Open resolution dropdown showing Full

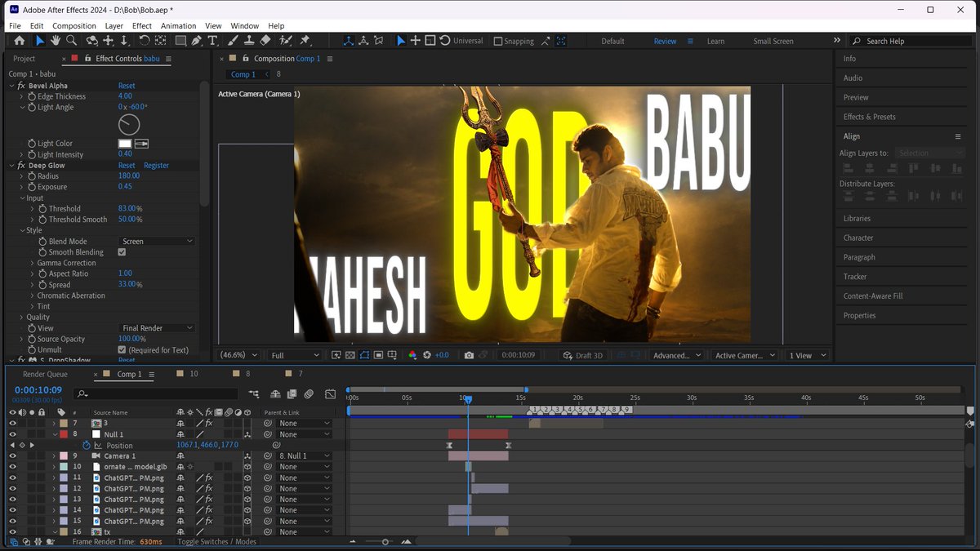295,355
